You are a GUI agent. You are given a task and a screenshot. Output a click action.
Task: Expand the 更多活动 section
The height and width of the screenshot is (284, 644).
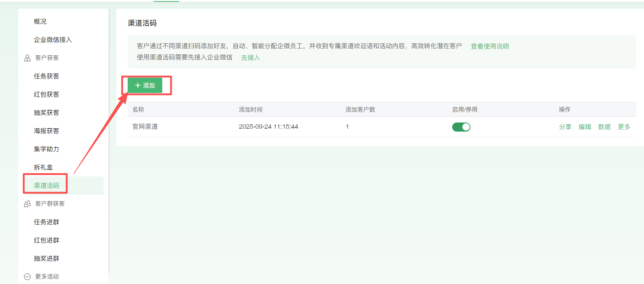[x=47, y=277]
